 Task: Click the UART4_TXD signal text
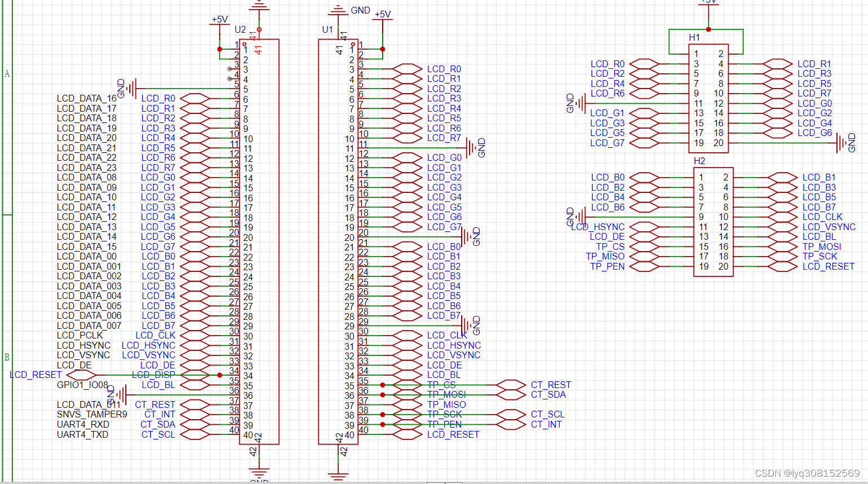click(x=82, y=434)
